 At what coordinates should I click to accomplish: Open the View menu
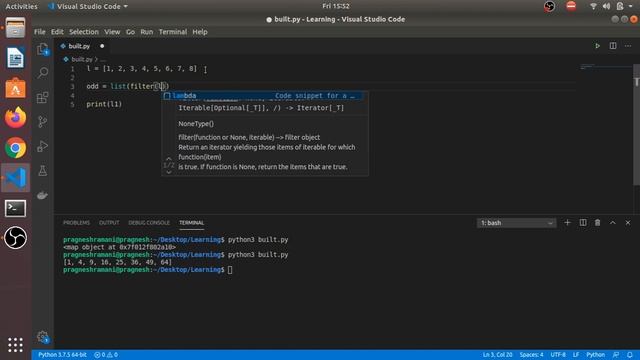(x=112, y=32)
